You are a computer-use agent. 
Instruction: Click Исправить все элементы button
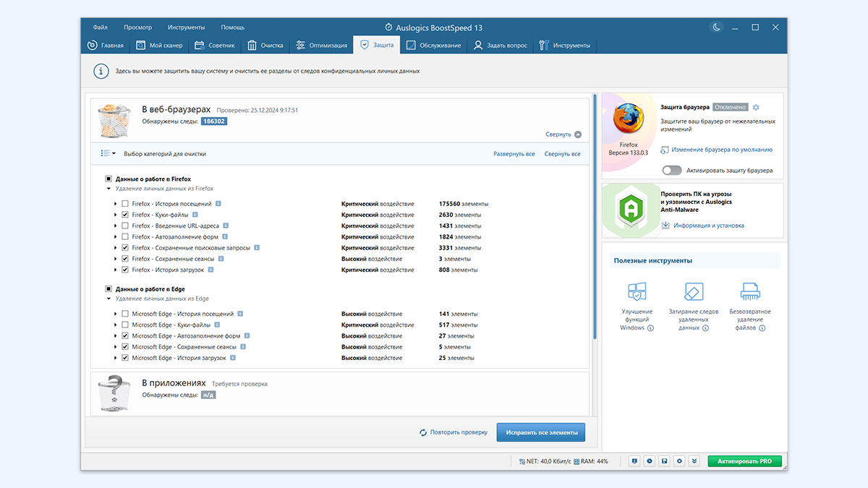tap(541, 432)
